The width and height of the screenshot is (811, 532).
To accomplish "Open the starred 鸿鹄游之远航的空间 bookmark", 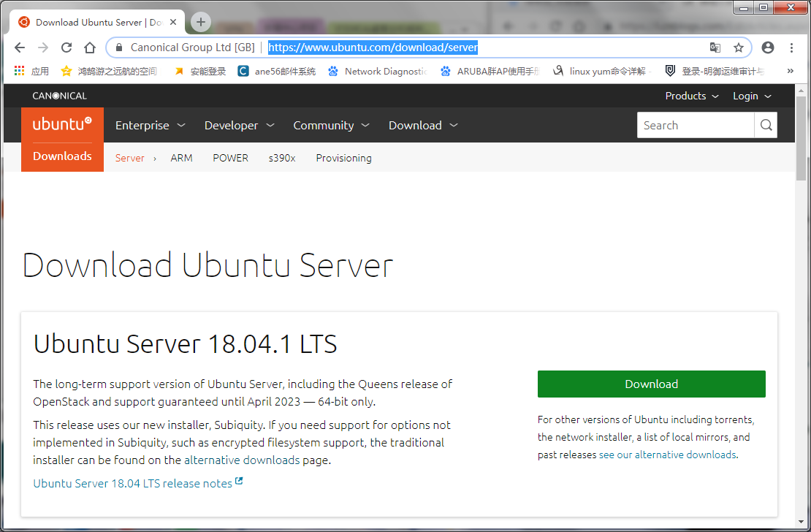I will point(109,71).
